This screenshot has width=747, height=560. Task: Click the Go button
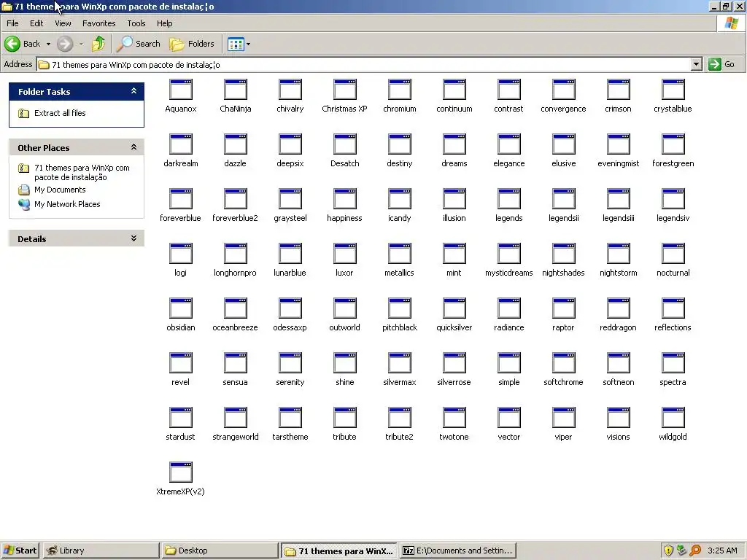tap(721, 64)
